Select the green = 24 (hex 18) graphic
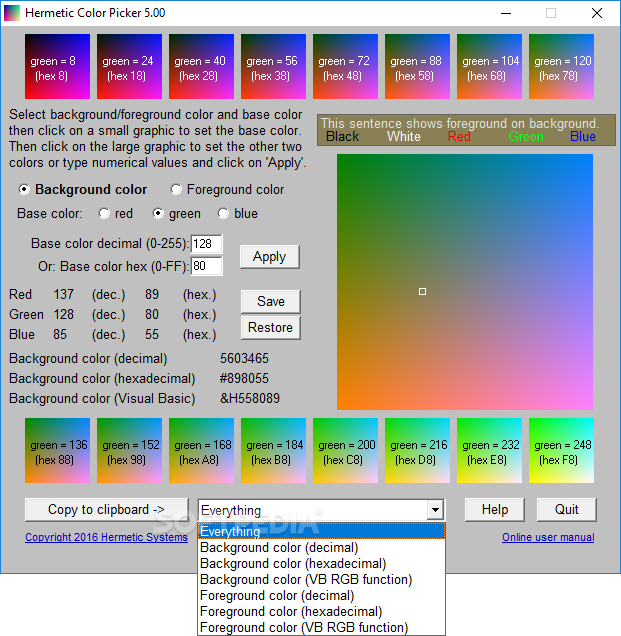Image resolution: width=621 pixels, height=636 pixels. 129,67
